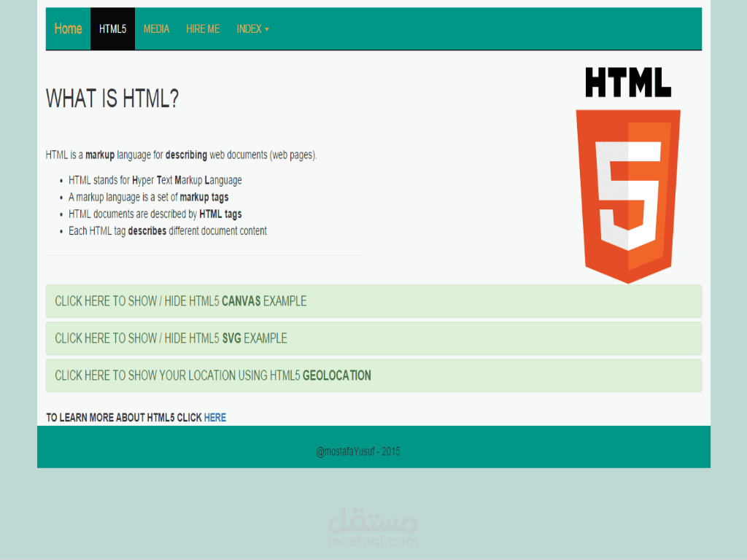Open the HIRE ME page
The image size is (747, 560).
[203, 29]
